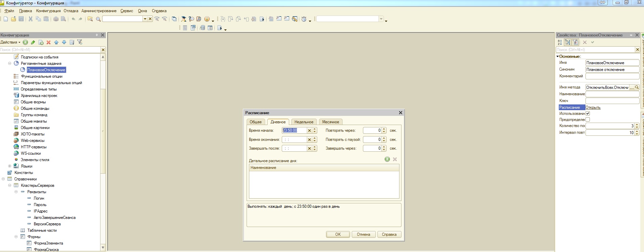This screenshot has width=644, height=252.
Task: Expand the Языки tree node
Action: coord(9,166)
